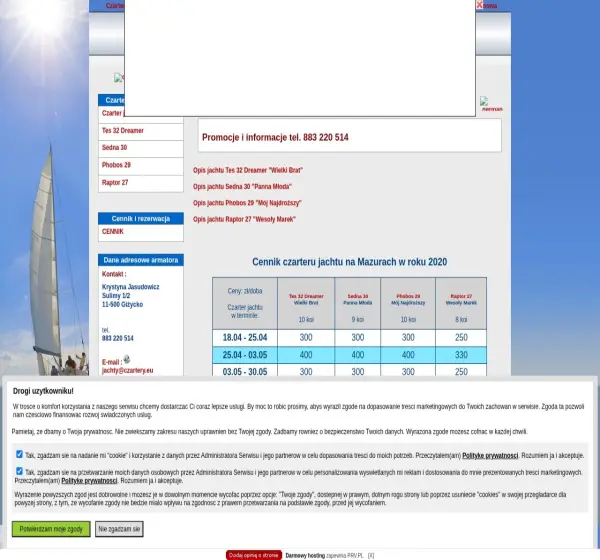This screenshot has height=560, width=600.
Task: Click the Cennik i rezerwacja header
Action: (x=141, y=219)
